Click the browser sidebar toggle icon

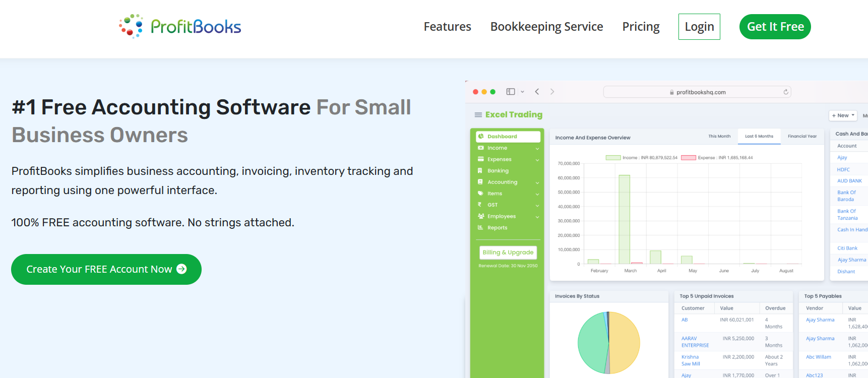(511, 92)
